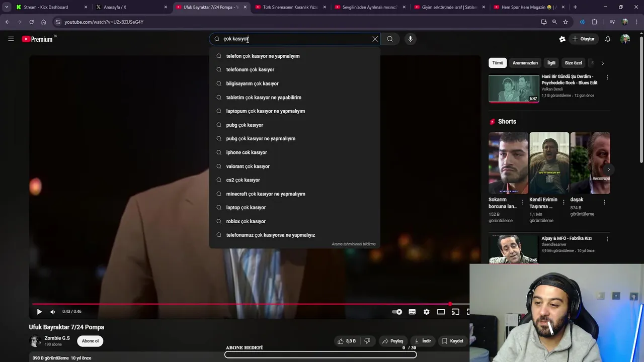The height and width of the screenshot is (362, 644).
Task: Start voice search with microphone
Action: [x=410, y=39]
